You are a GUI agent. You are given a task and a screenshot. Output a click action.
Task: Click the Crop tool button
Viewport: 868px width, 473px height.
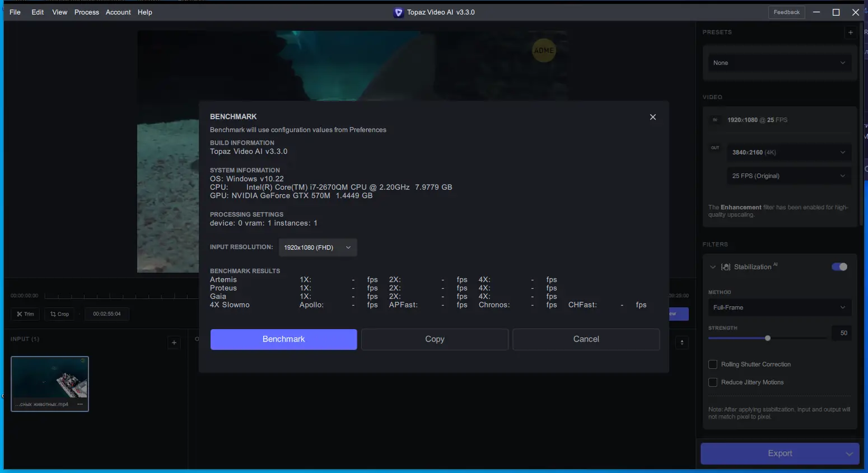click(59, 314)
